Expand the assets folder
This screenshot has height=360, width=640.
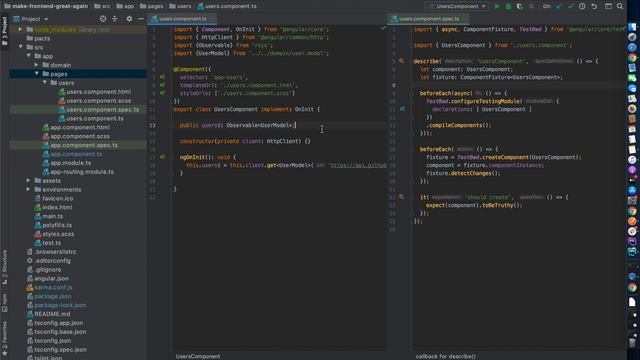pos(28,180)
